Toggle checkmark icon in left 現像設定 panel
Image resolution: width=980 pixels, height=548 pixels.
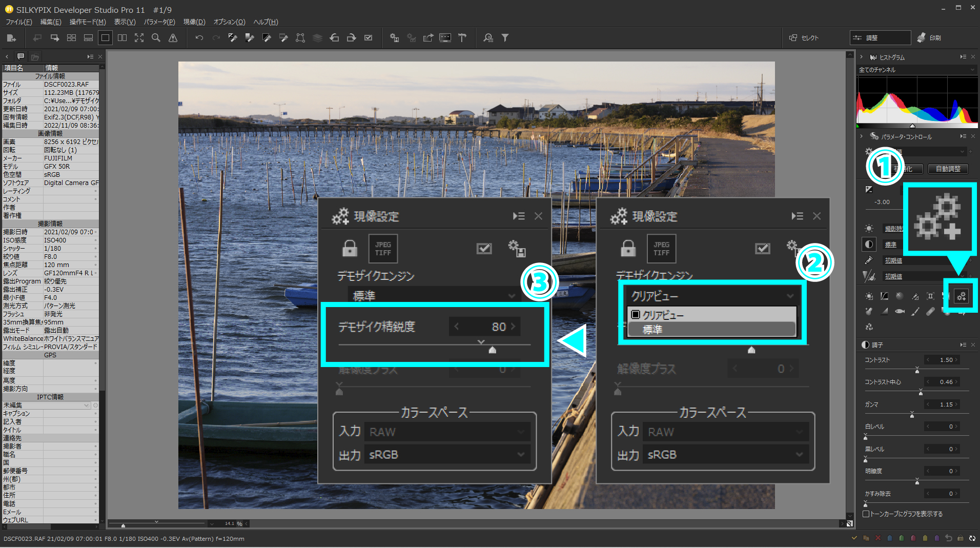coord(484,249)
